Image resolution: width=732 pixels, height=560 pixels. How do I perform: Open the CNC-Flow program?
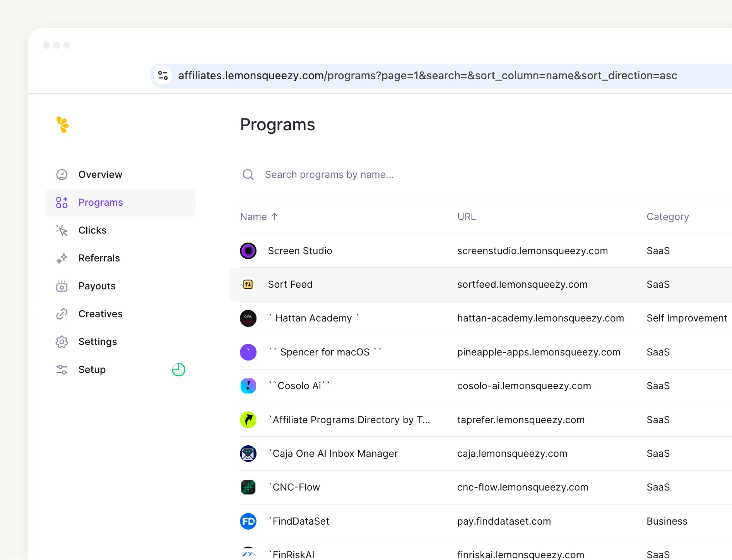tap(294, 487)
